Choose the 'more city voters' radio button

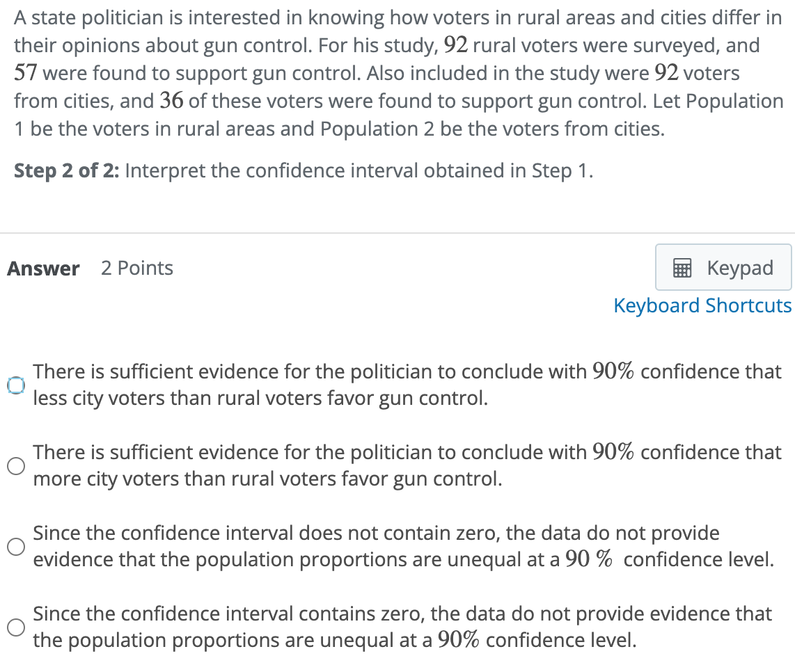click(16, 465)
